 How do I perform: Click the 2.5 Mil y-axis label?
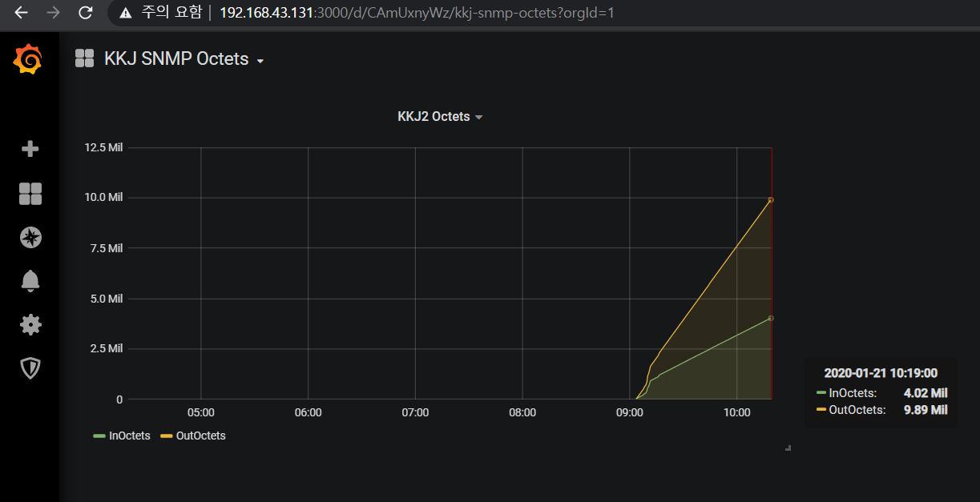pyautogui.click(x=106, y=349)
